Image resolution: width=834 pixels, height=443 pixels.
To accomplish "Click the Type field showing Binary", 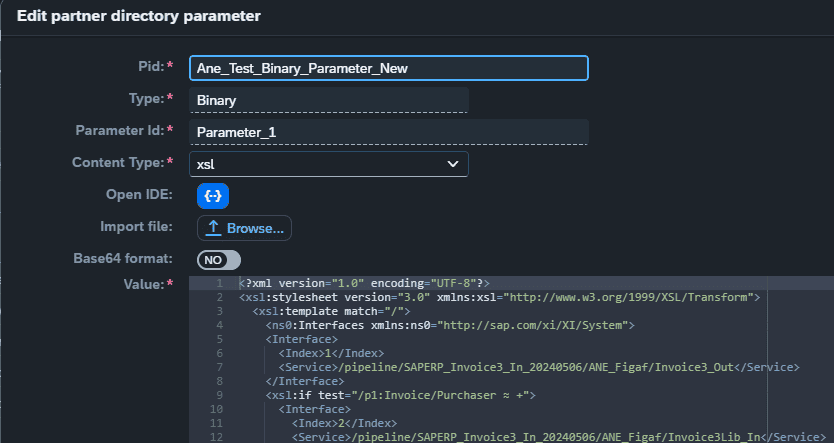I will [329, 100].
